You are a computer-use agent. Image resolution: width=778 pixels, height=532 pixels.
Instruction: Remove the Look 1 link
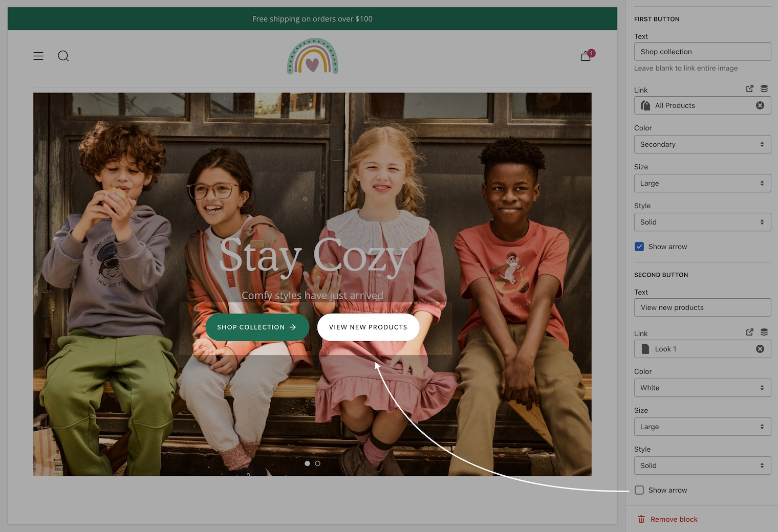tap(760, 349)
